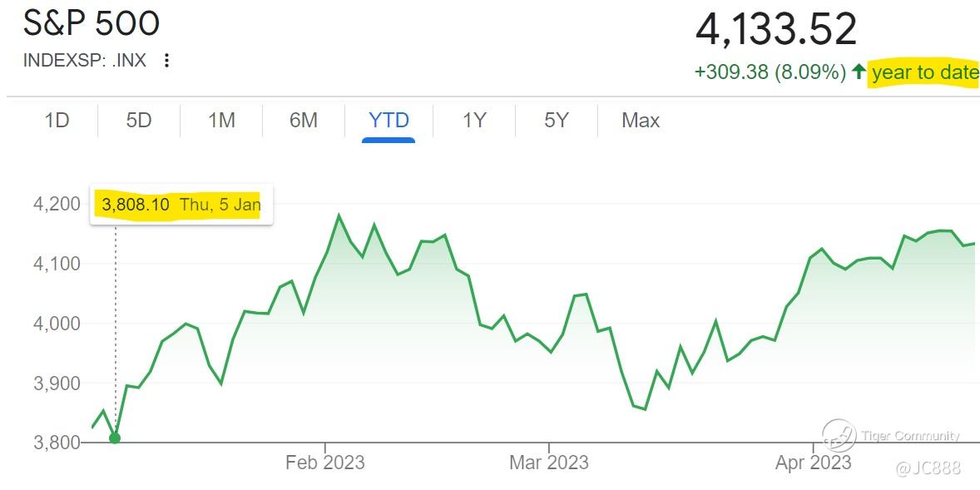This screenshot has width=980, height=490.
Task: Show the Max time range
Action: (641, 120)
